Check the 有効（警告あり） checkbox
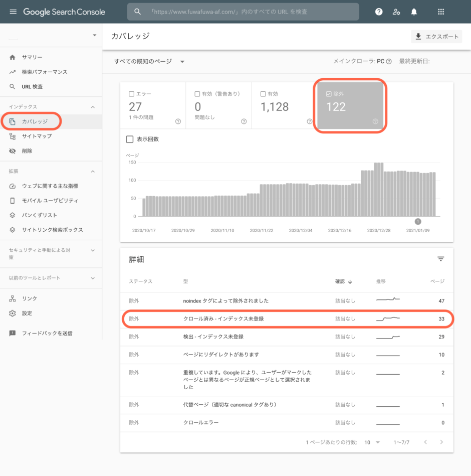This screenshot has width=471, height=476. [197, 94]
